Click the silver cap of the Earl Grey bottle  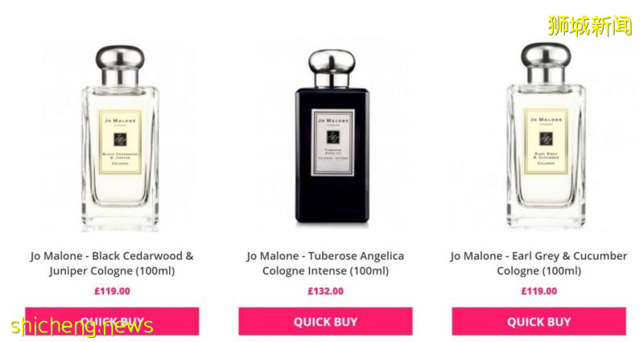point(546,63)
